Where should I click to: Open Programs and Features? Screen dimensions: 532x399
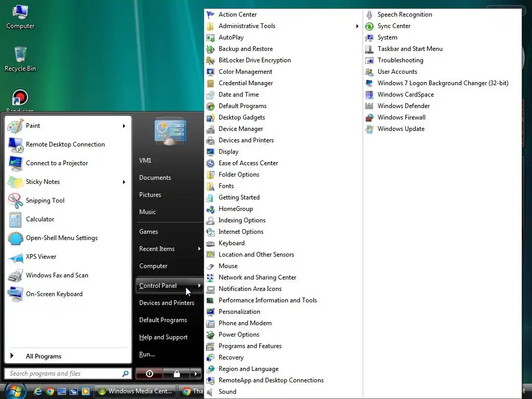(x=250, y=346)
